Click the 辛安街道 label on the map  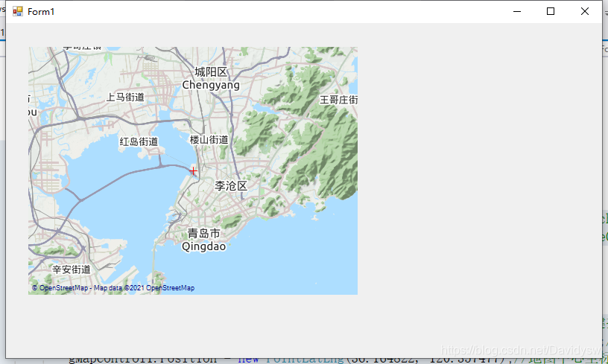[x=72, y=269]
